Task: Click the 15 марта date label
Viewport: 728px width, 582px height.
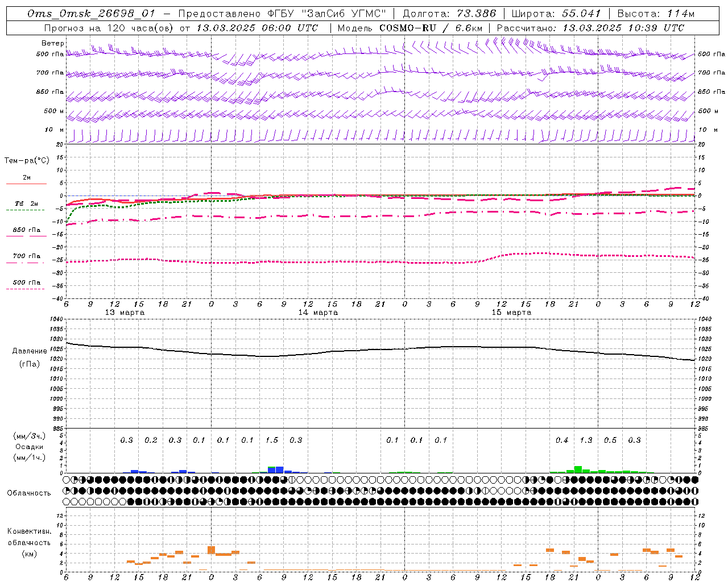Action: point(511,313)
